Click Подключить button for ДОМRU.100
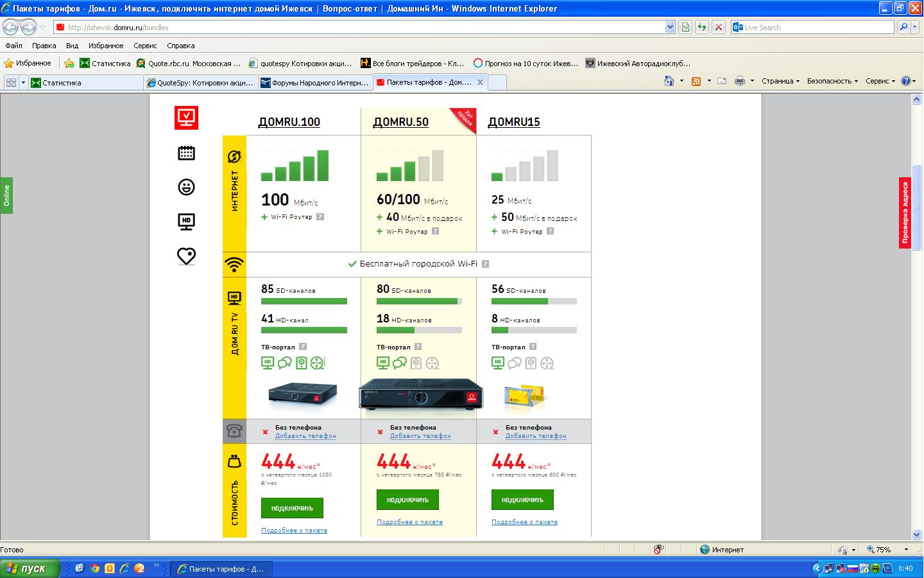Viewport: 924px width, 578px height. pyautogui.click(x=292, y=508)
